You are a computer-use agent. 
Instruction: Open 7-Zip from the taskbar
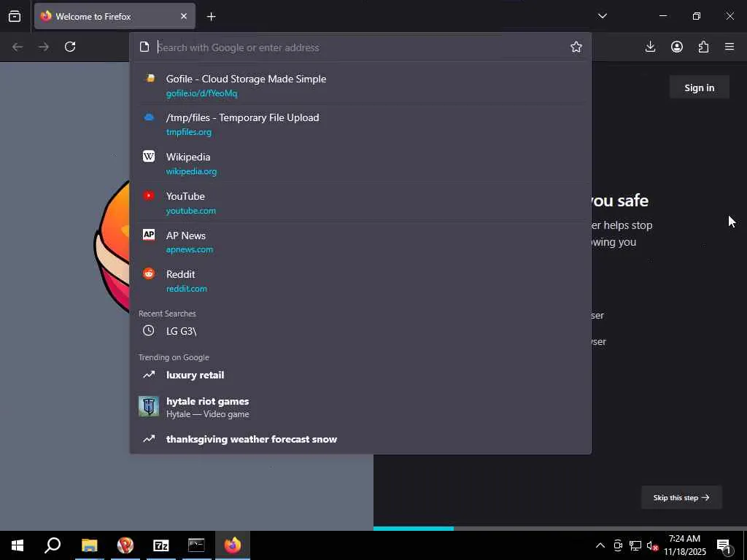coord(161,545)
